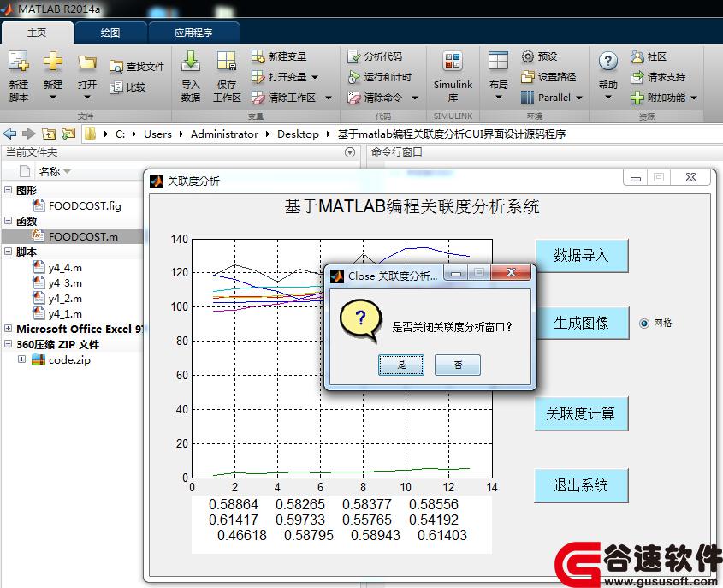Click the 设置路径 (Set Path) icon
Screen dimensions: 723x588
point(528,77)
